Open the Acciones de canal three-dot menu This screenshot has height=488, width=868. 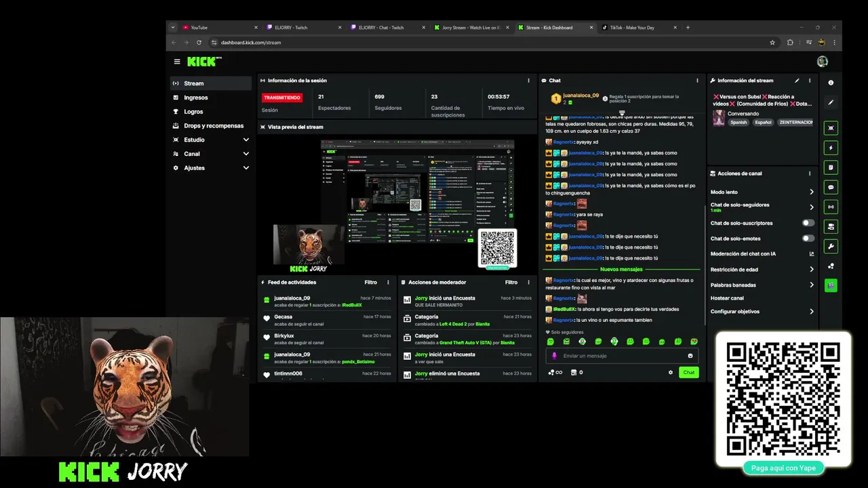coord(809,174)
